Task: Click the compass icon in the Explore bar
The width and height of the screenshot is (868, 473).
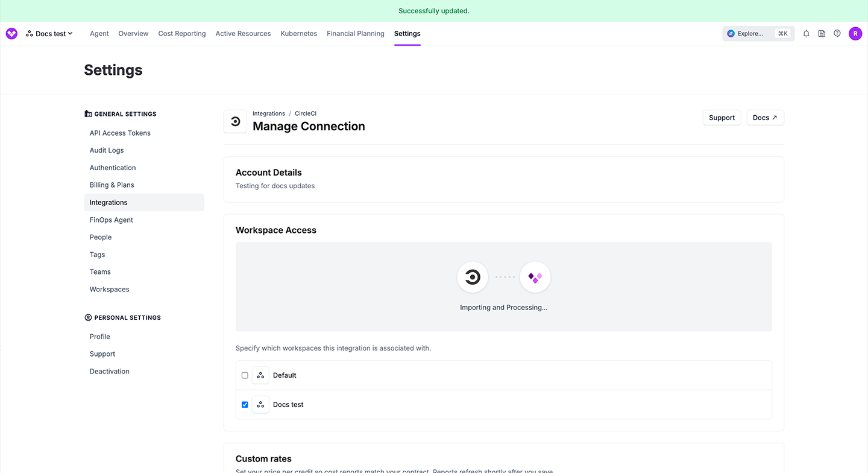Action: [731, 33]
